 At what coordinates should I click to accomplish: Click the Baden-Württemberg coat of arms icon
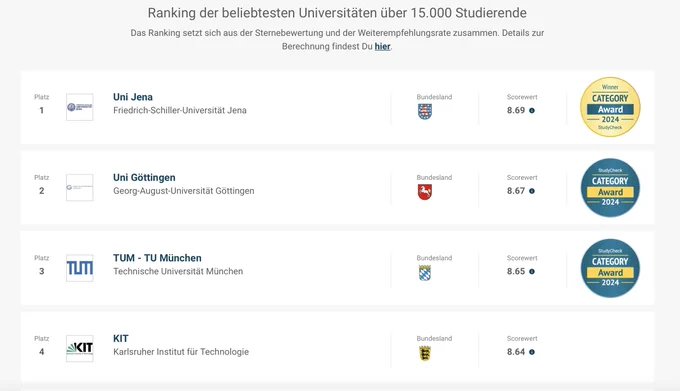[x=425, y=353]
